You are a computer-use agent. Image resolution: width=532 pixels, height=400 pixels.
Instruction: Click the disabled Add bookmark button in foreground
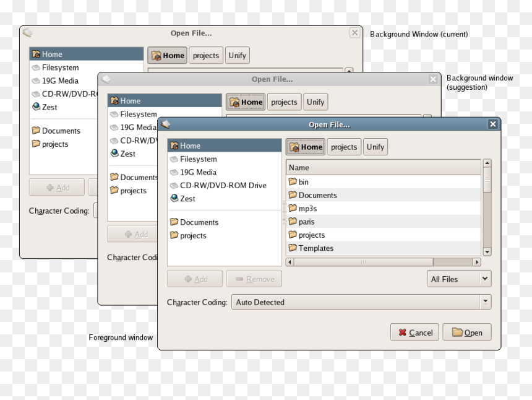pos(195,279)
